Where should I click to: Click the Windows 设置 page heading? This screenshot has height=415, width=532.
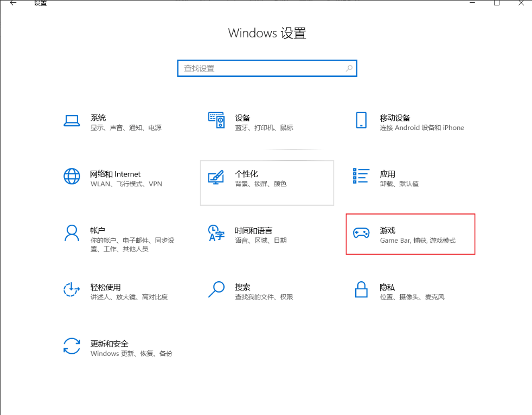[x=267, y=33]
